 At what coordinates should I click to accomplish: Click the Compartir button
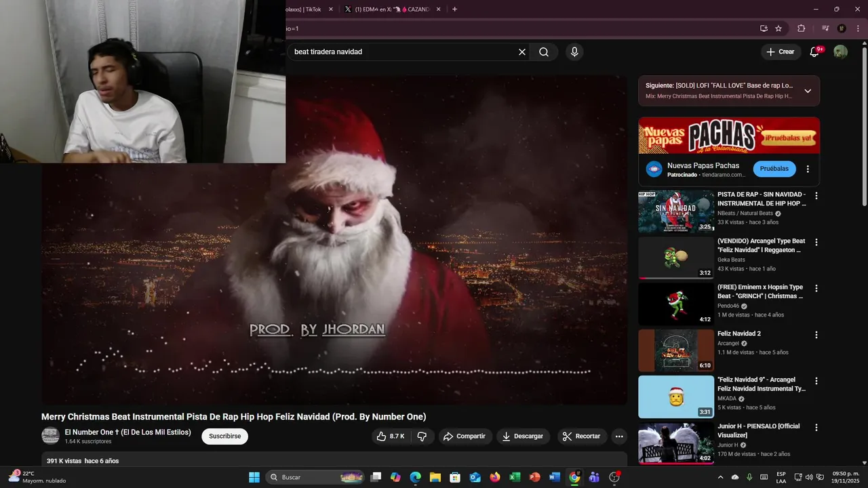(464, 436)
